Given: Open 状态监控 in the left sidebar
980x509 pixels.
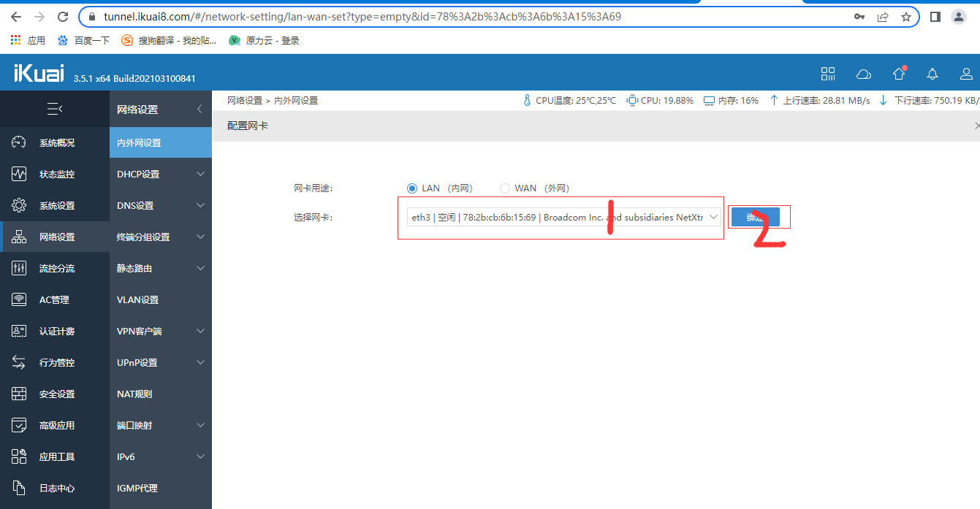Looking at the screenshot, I should click(x=55, y=174).
